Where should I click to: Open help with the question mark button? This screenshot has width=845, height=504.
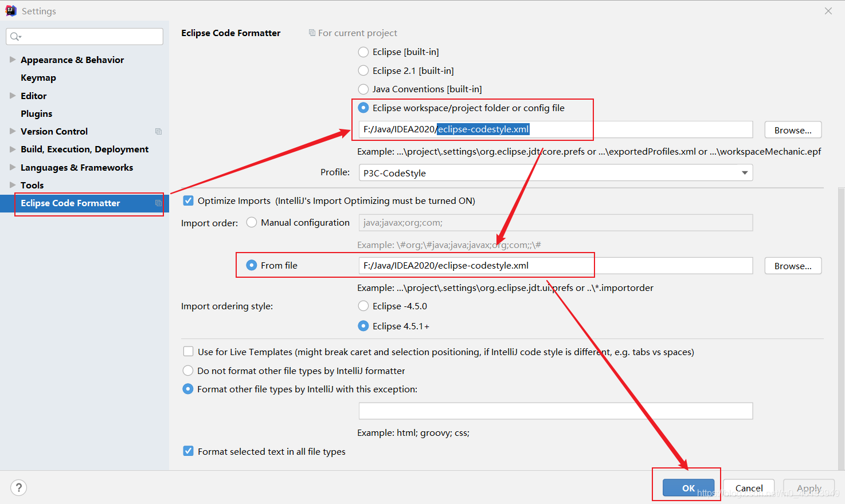point(19,487)
